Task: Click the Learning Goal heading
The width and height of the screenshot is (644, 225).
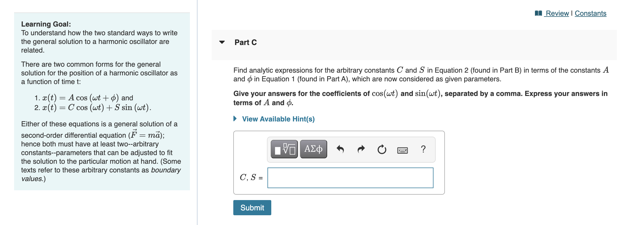Action: [x=46, y=24]
